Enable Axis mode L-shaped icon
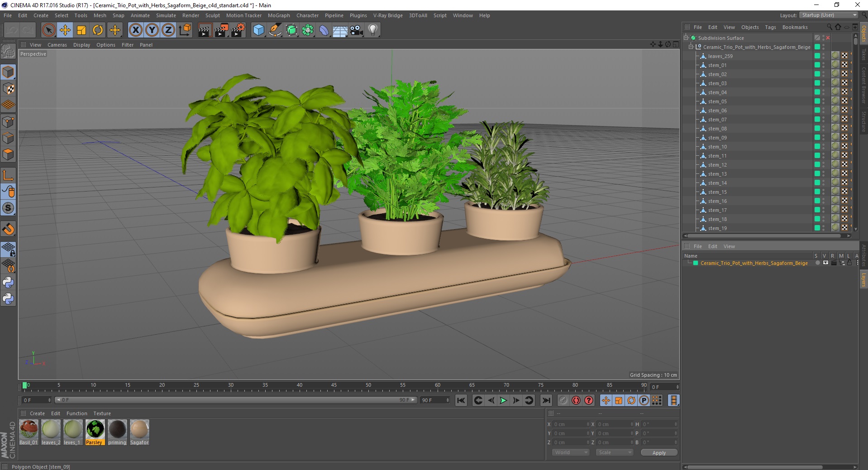The image size is (868, 470). pyautogui.click(x=8, y=175)
